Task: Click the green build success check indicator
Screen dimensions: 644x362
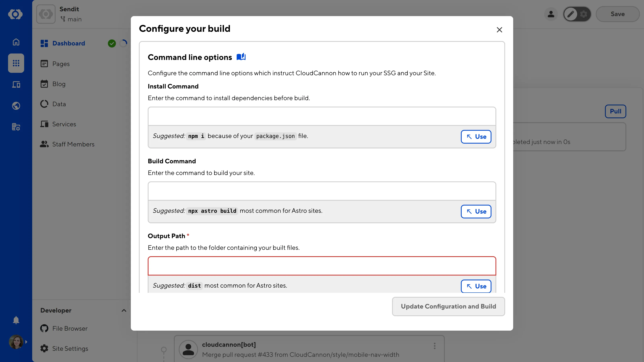Action: click(112, 43)
